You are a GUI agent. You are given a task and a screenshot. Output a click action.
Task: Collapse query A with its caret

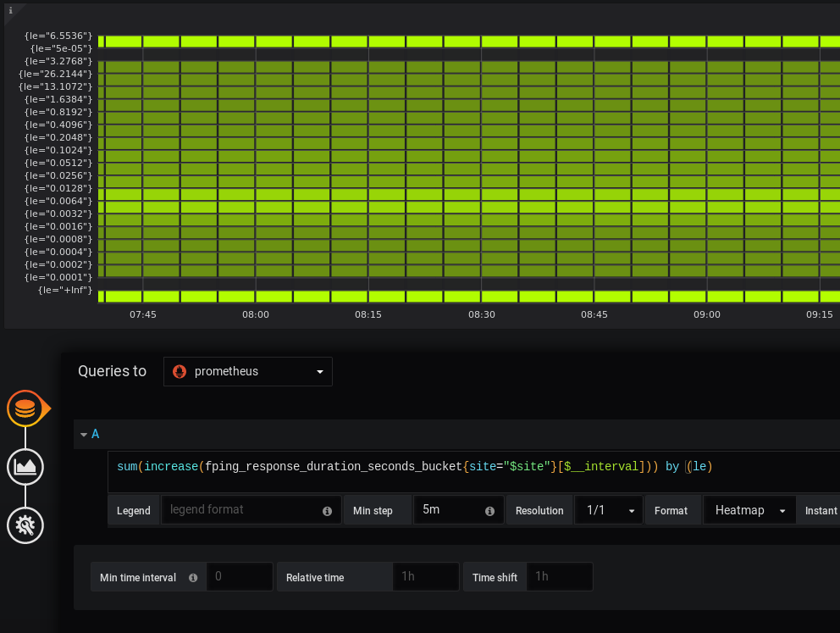(x=84, y=434)
